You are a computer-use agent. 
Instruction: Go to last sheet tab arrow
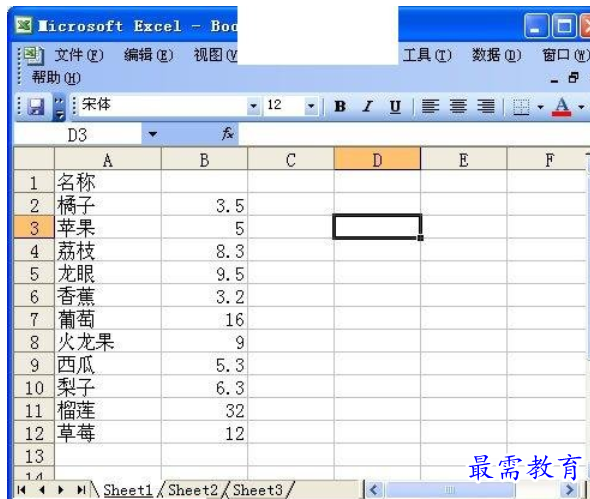pos(81,490)
